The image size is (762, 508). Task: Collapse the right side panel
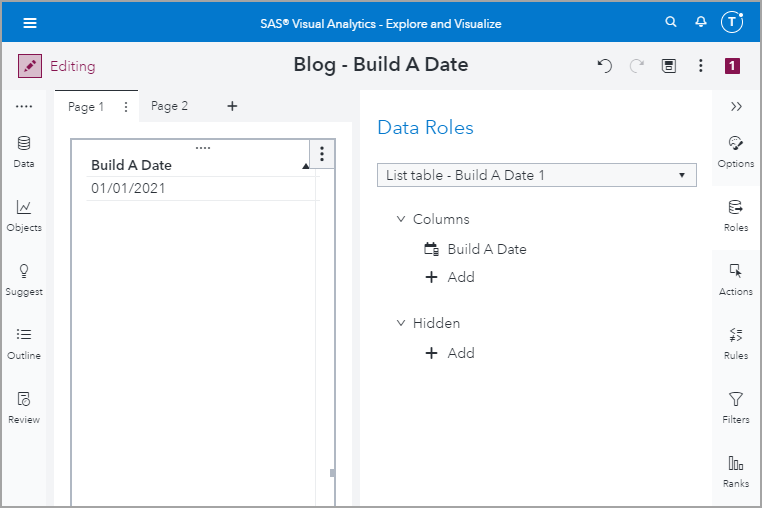tap(736, 106)
